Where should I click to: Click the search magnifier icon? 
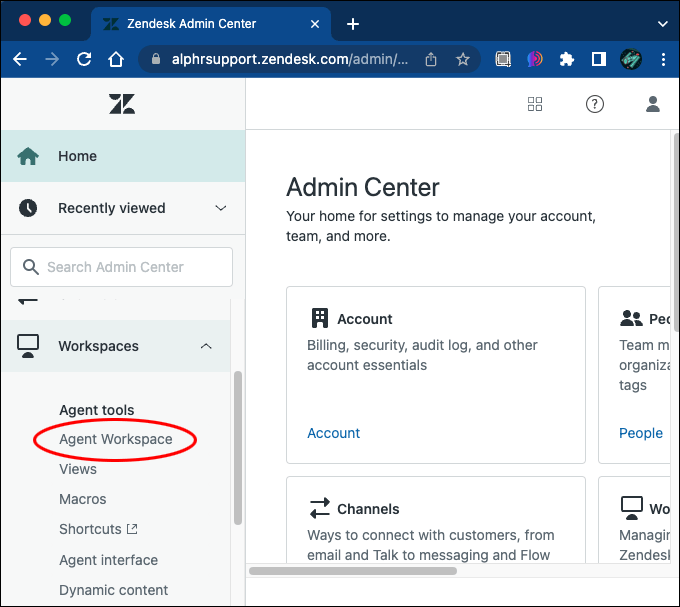[31, 267]
